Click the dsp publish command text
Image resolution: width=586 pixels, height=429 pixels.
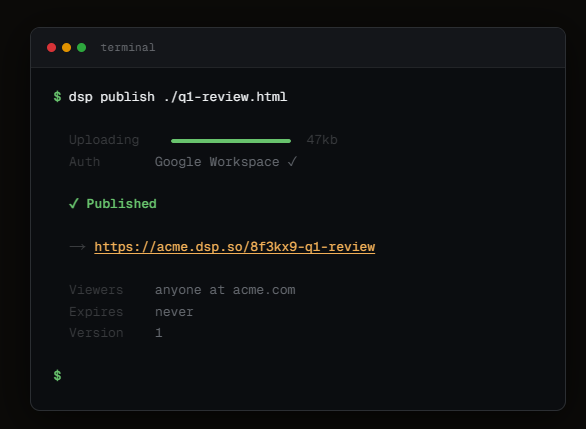(178, 97)
